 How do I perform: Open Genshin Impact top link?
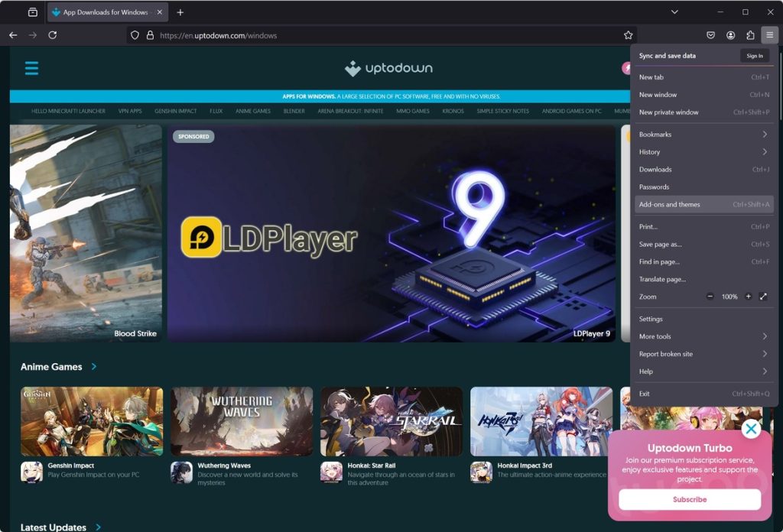tap(175, 111)
